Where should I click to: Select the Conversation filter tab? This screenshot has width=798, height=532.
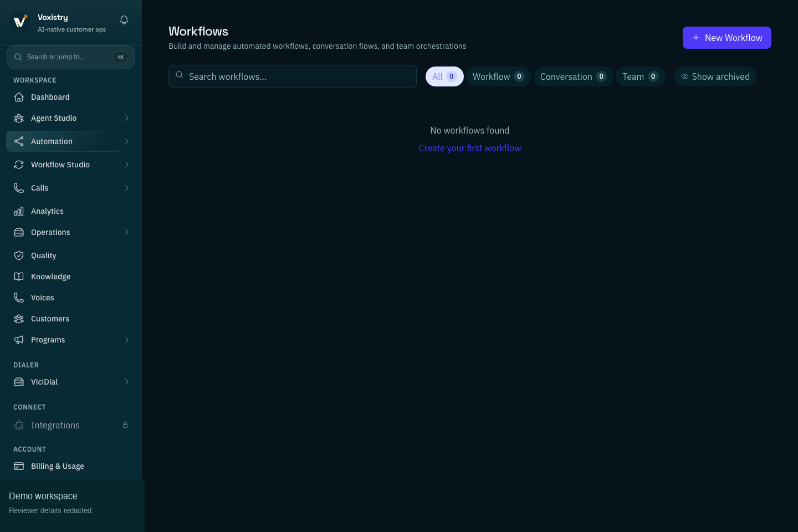[x=574, y=76]
